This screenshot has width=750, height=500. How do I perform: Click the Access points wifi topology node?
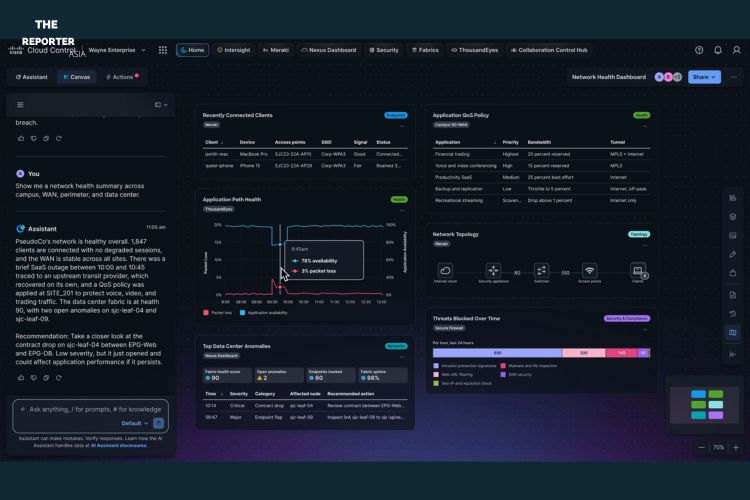(589, 270)
